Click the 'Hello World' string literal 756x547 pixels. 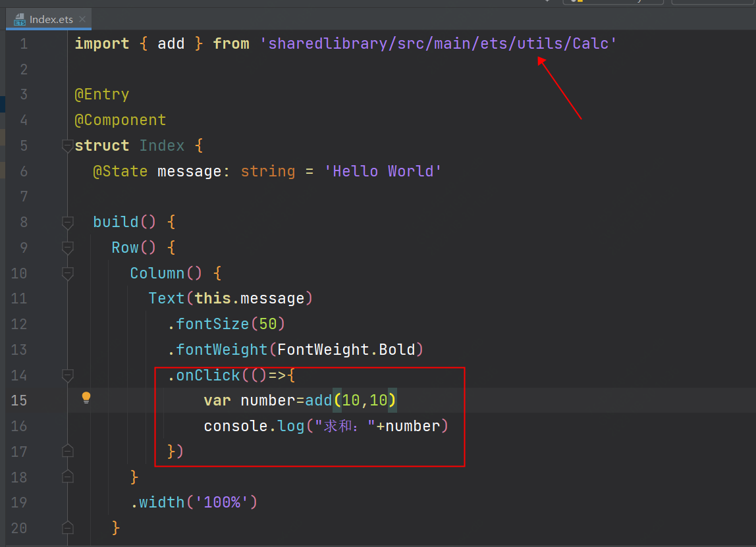click(x=383, y=172)
